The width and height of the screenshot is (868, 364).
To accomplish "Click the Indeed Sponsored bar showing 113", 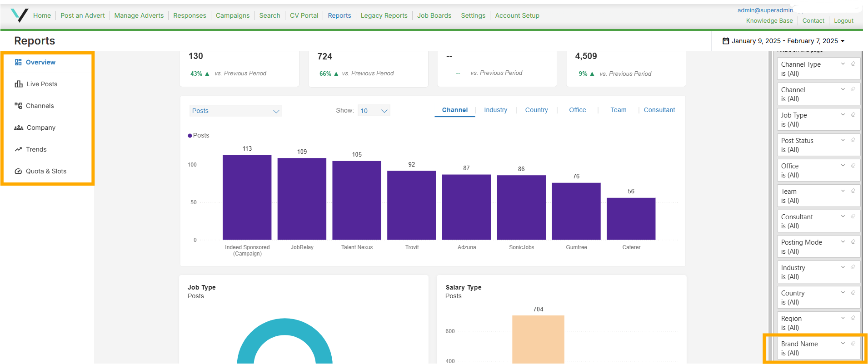I will (x=247, y=197).
